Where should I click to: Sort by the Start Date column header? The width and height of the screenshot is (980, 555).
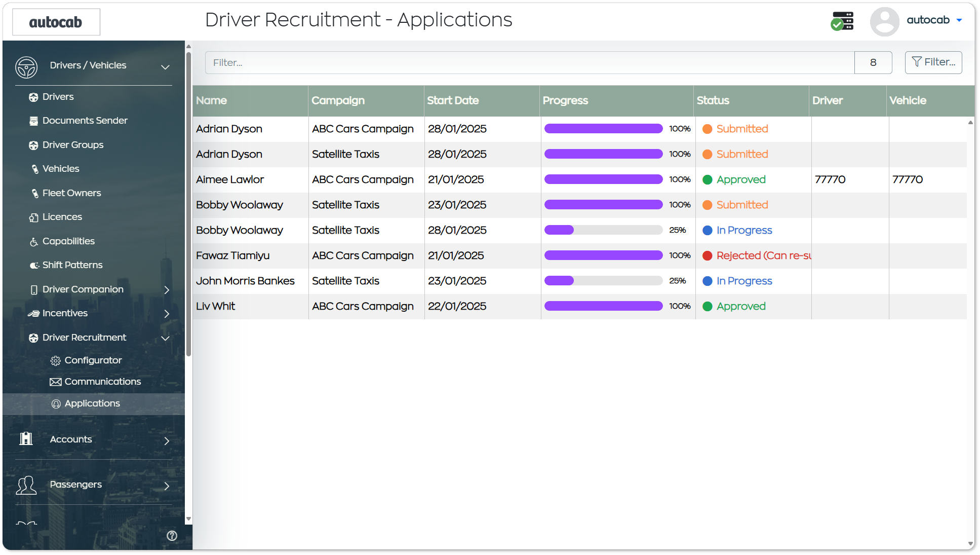tap(482, 100)
